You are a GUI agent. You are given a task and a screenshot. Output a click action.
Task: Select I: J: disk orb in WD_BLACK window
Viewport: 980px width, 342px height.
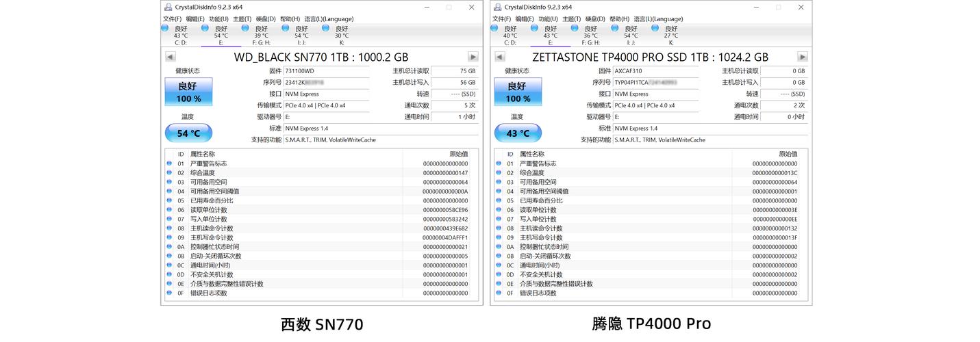pyautogui.click(x=286, y=28)
